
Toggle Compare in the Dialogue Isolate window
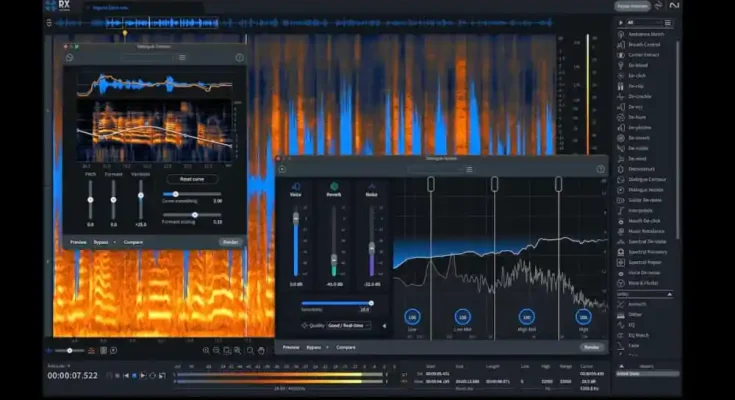pyautogui.click(x=346, y=347)
